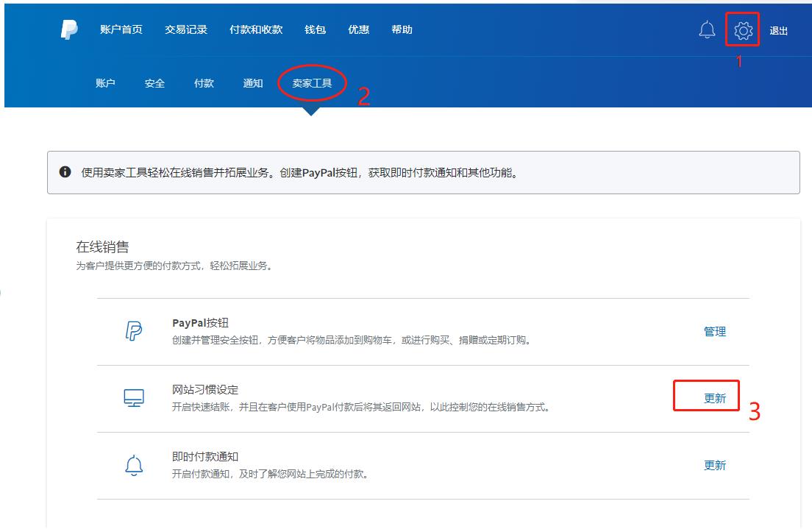
Task: Click the PayPal logo in header
Action: click(x=69, y=30)
